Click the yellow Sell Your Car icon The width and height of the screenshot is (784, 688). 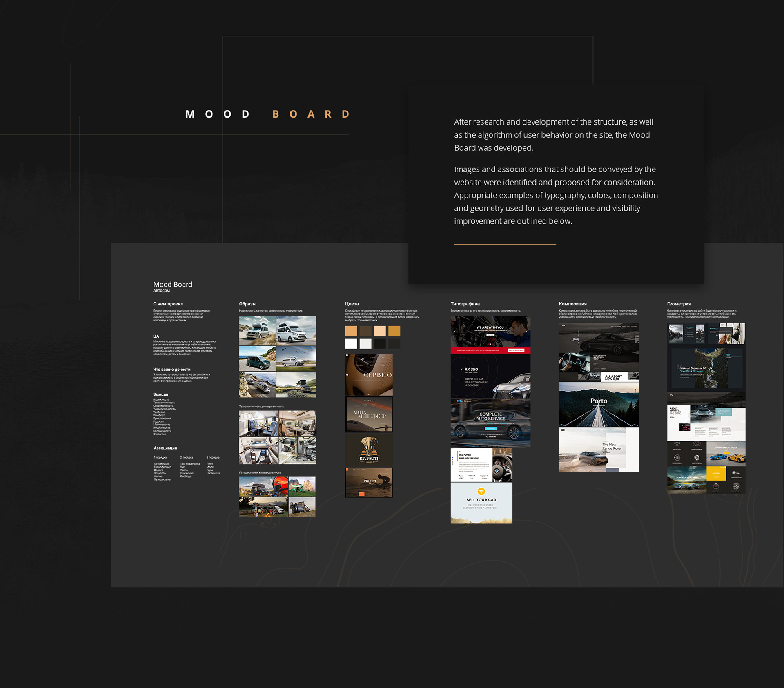click(481, 491)
